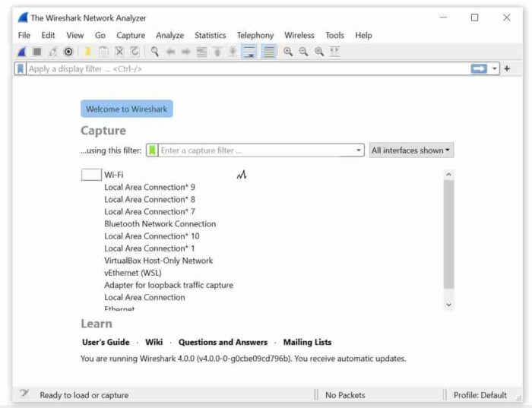The width and height of the screenshot is (532, 408).
Task: Select the vEthernet (WSL) interface
Action: pyautogui.click(x=133, y=273)
